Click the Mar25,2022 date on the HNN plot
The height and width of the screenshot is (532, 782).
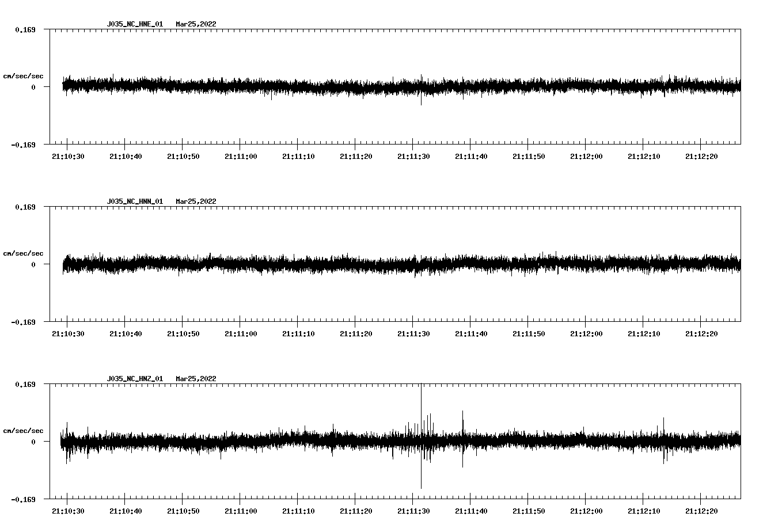pos(196,202)
